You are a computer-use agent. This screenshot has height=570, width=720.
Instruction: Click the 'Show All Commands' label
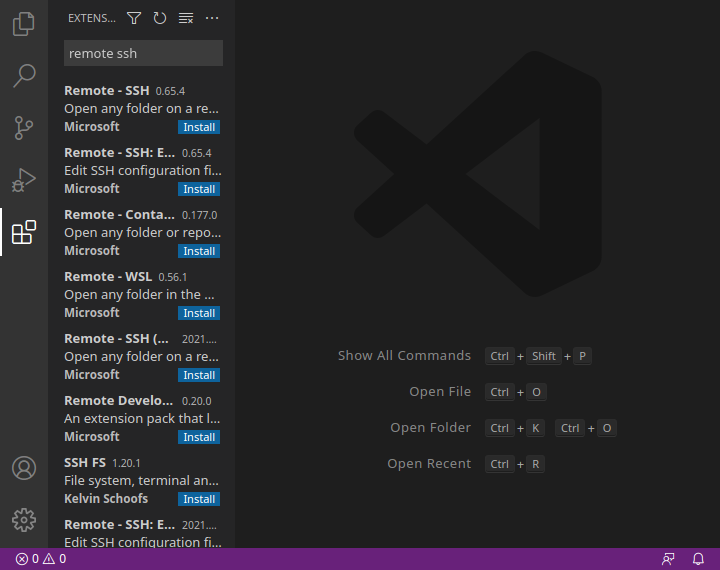[404, 356]
